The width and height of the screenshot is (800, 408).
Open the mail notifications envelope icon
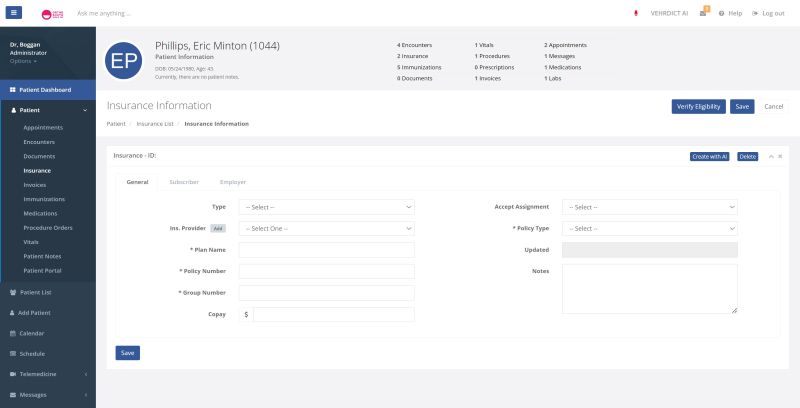coord(704,13)
